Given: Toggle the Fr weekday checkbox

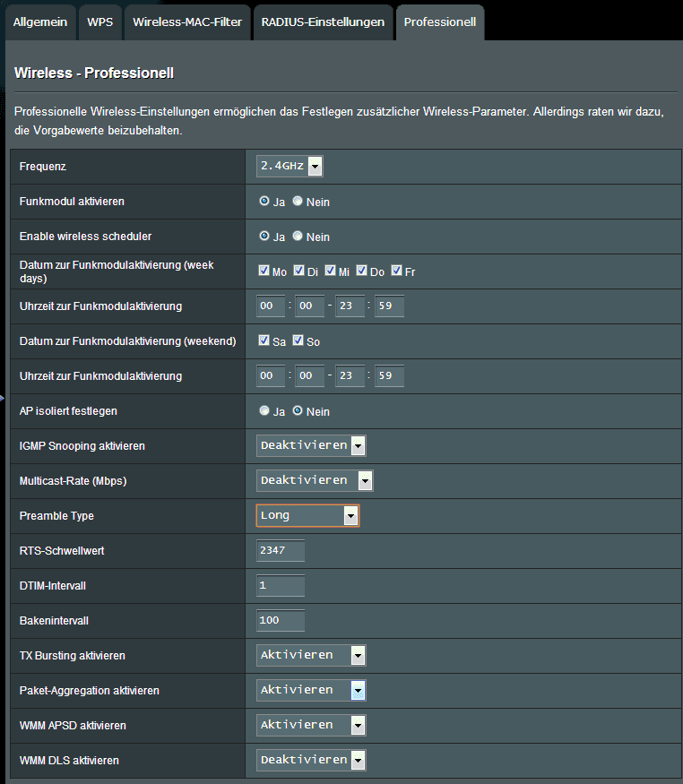Looking at the screenshot, I should [x=396, y=271].
